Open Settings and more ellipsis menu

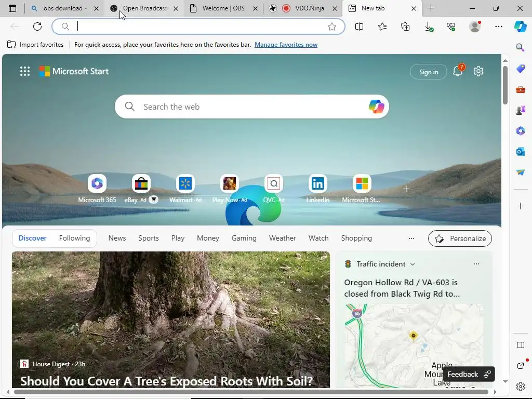tap(498, 26)
